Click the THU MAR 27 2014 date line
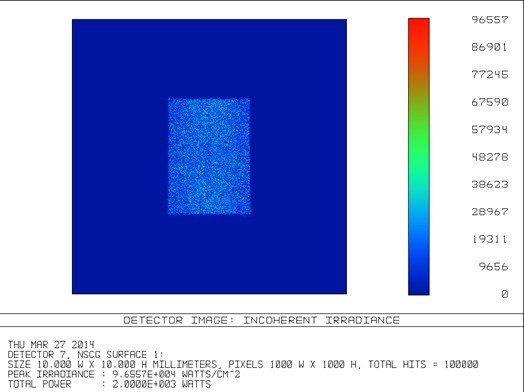The height and width of the screenshot is (392, 524). pyautogui.click(x=51, y=345)
